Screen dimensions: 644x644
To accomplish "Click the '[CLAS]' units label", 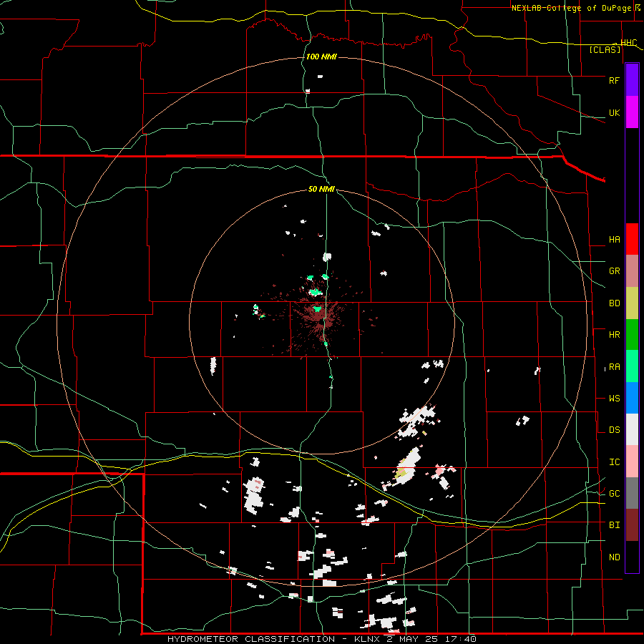I will tap(605, 49).
